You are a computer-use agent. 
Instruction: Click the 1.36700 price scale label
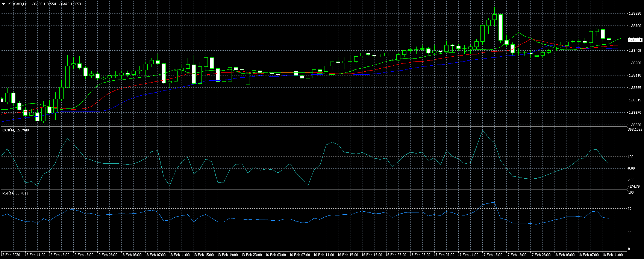tap(635, 26)
